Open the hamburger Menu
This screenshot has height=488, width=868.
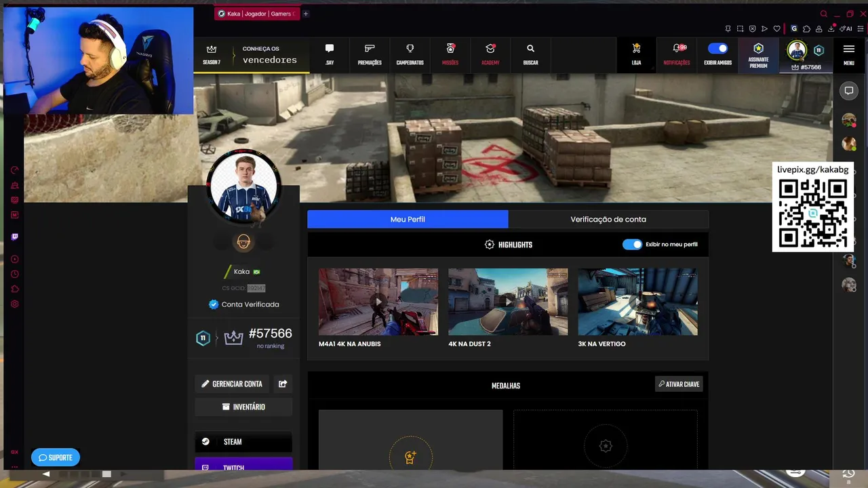[849, 54]
